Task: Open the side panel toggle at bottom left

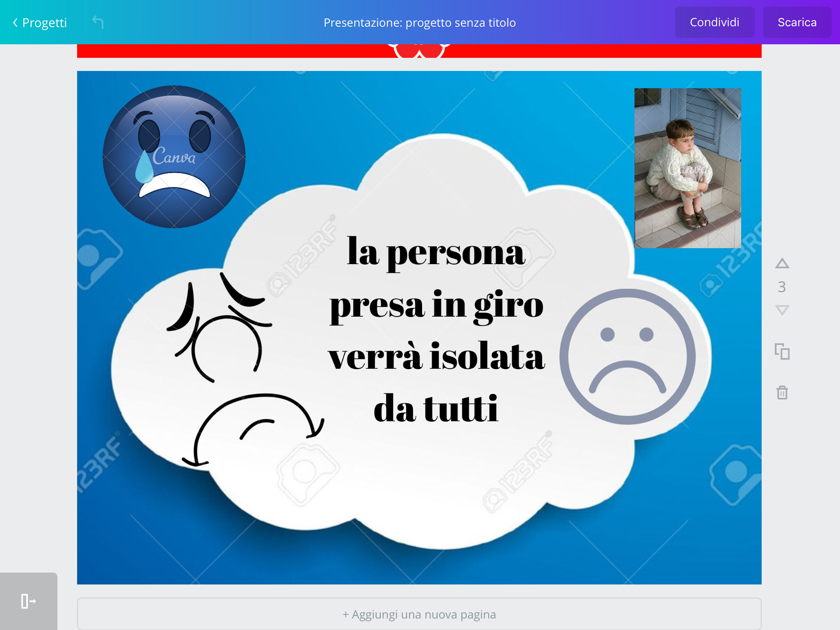Action: pyautogui.click(x=28, y=601)
